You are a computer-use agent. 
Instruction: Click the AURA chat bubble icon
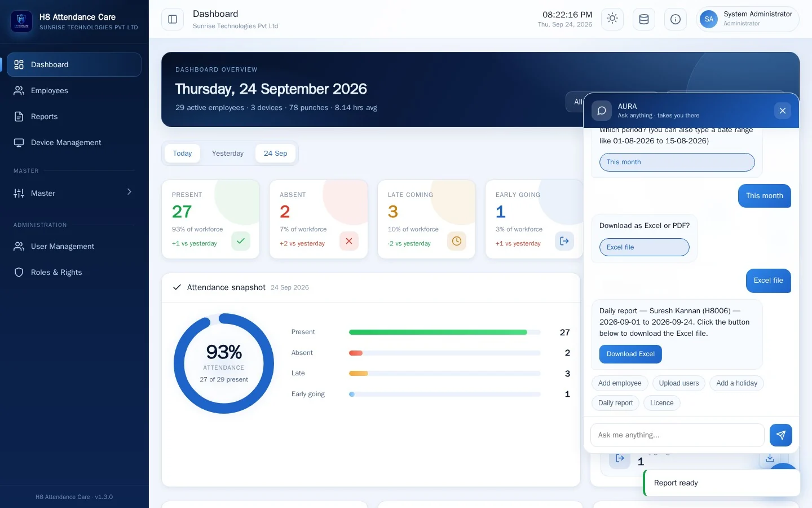tap(602, 111)
